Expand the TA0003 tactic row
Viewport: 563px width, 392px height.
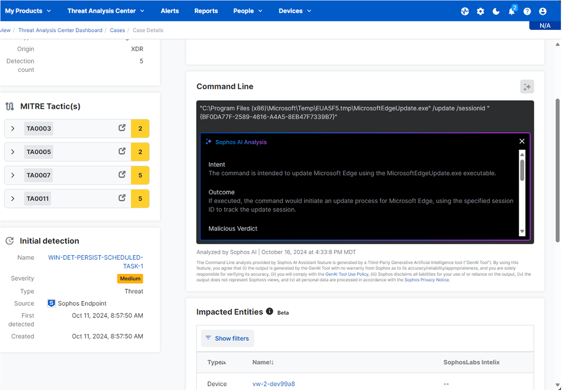13,128
